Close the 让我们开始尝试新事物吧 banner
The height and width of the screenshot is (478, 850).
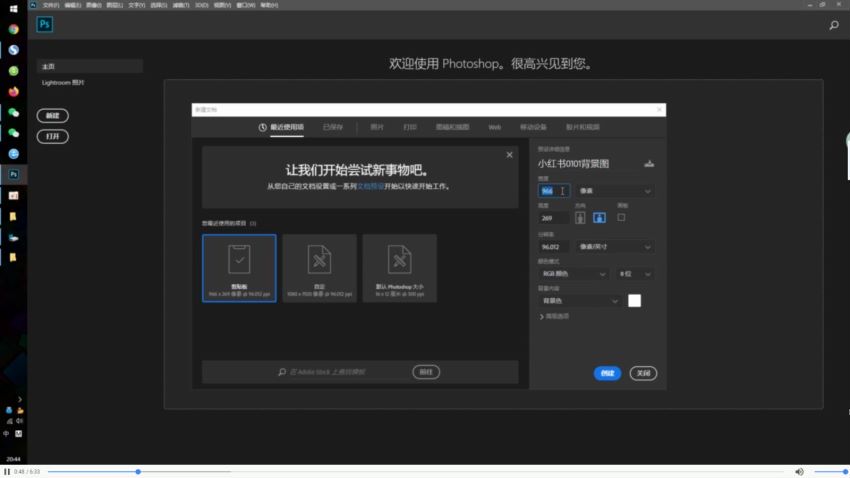(x=509, y=155)
